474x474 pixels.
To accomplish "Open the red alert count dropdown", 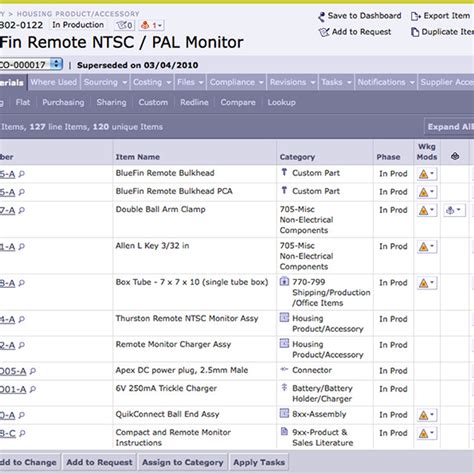I will tap(152, 25).
